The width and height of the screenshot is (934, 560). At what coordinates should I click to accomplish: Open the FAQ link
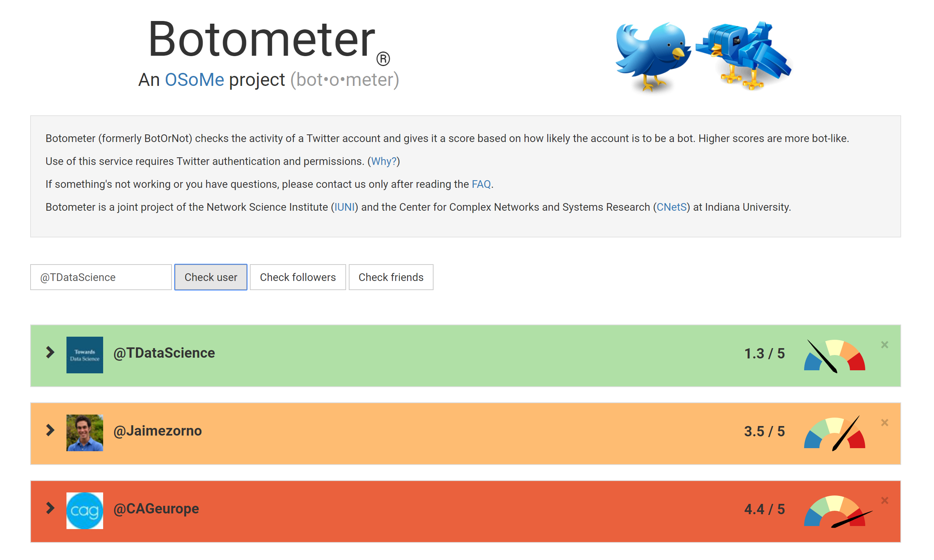[x=481, y=184]
